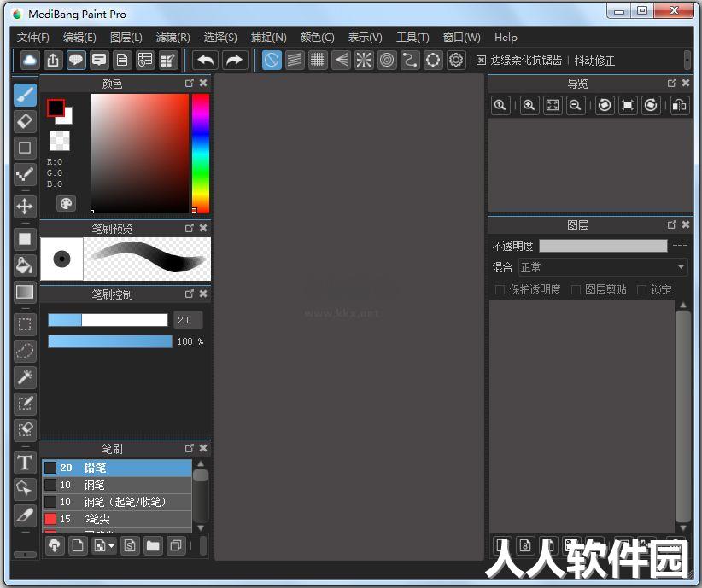702x588 pixels.
Task: Toggle 边缘柔化抗锯齿 checkbox
Action: click(481, 61)
